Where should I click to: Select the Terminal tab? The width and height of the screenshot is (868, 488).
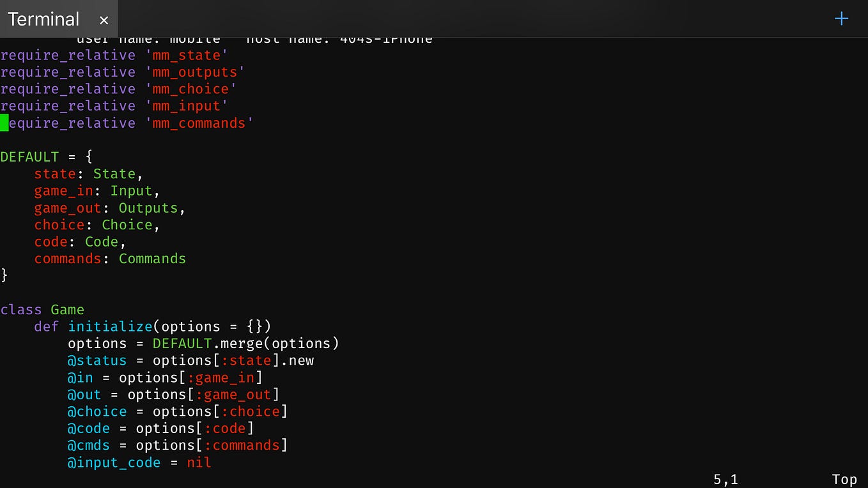click(43, 20)
